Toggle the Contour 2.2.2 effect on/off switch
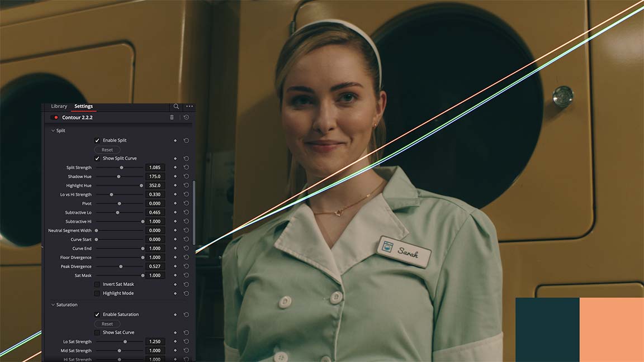 coord(55,117)
